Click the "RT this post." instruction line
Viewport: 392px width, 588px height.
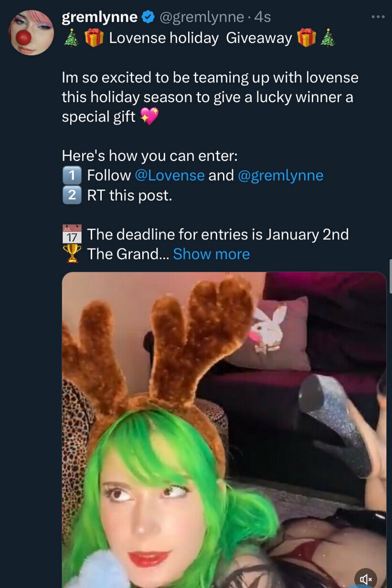click(x=129, y=195)
